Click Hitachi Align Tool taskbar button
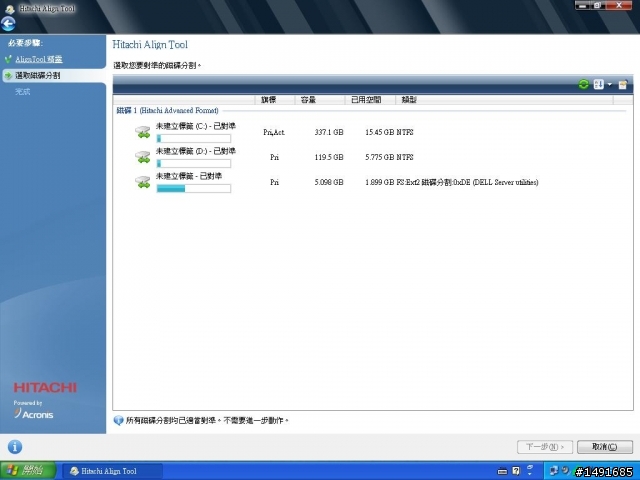 point(111,471)
